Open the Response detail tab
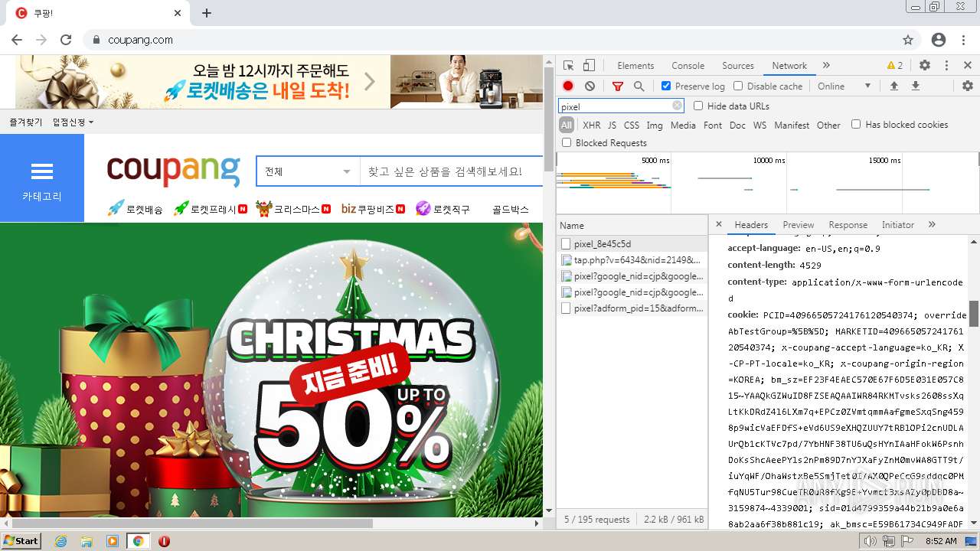This screenshot has height=551, width=980. click(x=848, y=225)
